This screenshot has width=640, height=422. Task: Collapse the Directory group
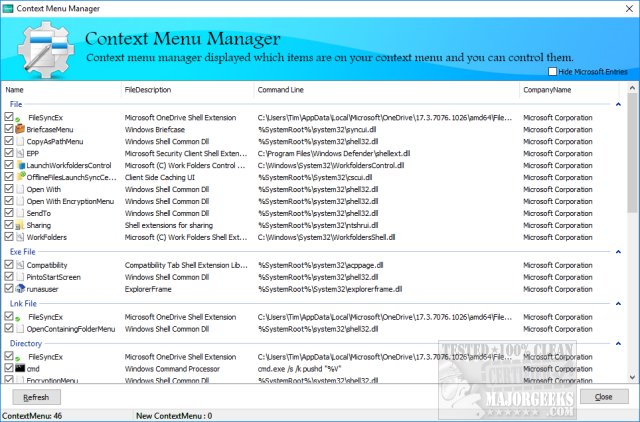(x=618, y=344)
